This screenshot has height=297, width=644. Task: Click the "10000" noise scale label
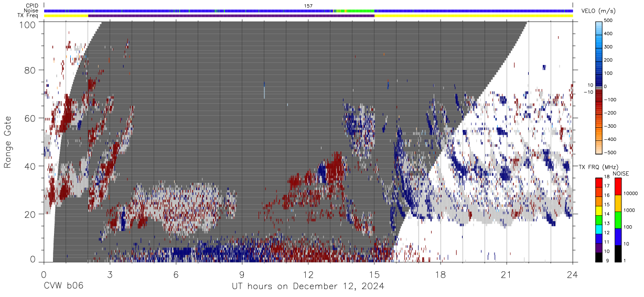pos(632,194)
